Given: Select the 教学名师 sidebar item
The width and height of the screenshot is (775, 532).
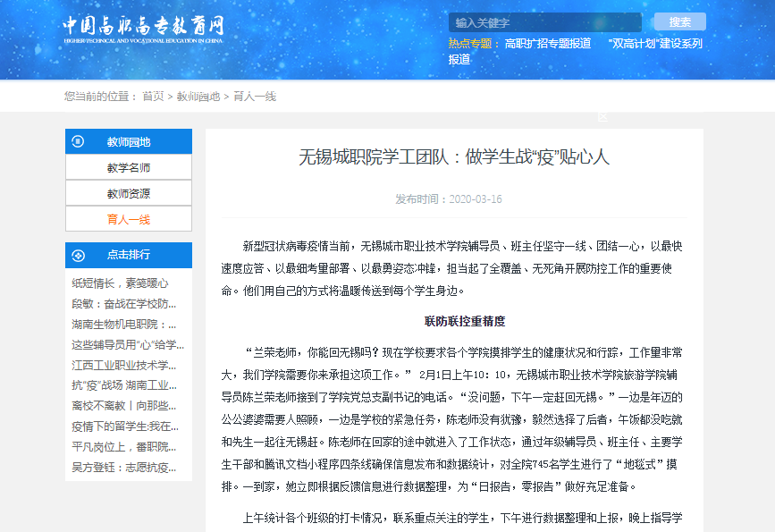Looking at the screenshot, I should tap(129, 167).
